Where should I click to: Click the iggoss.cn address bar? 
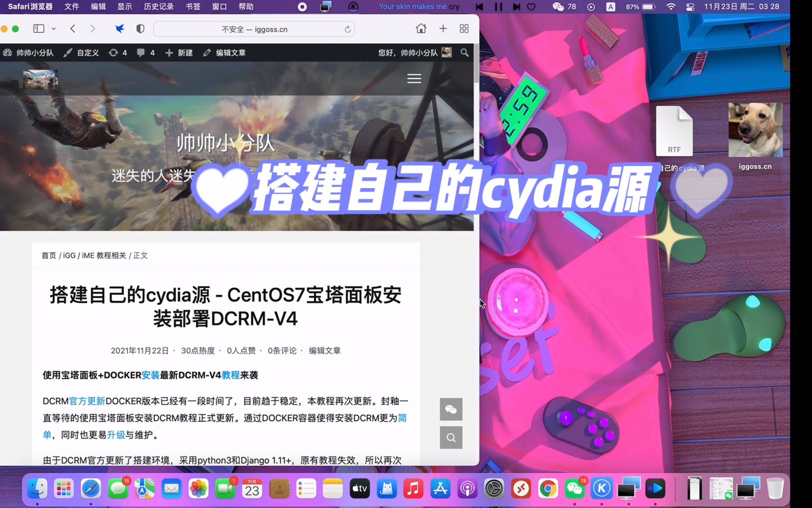[254, 29]
